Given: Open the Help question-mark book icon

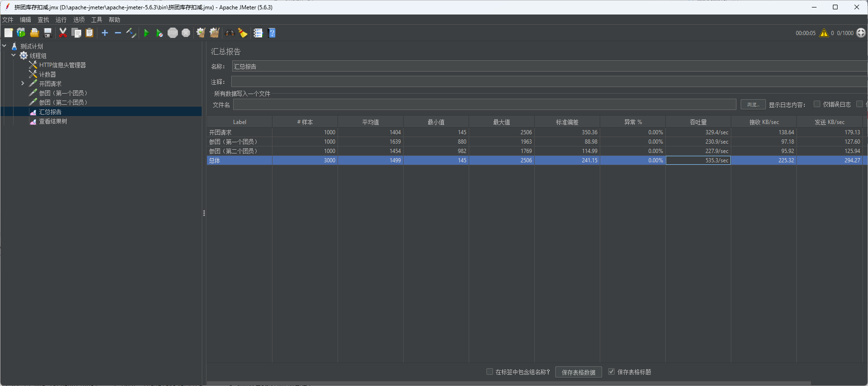Looking at the screenshot, I should [272, 33].
